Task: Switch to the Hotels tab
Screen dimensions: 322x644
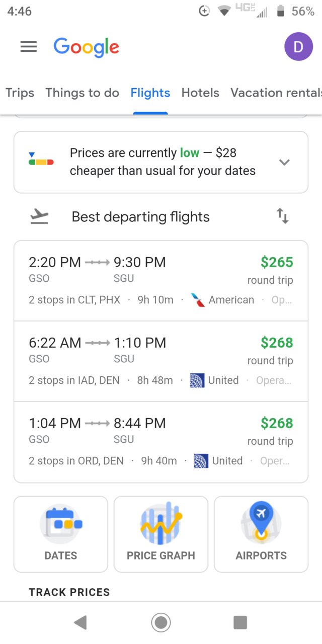Action: tap(200, 93)
